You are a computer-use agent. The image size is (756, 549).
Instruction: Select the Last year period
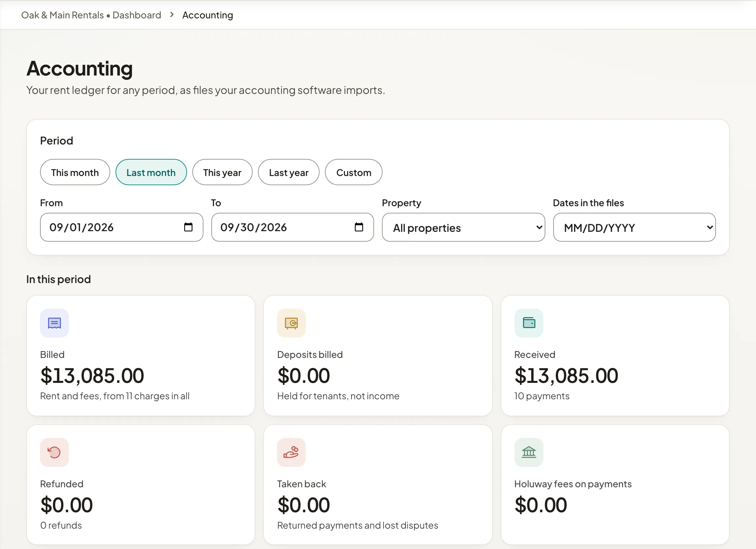click(289, 172)
